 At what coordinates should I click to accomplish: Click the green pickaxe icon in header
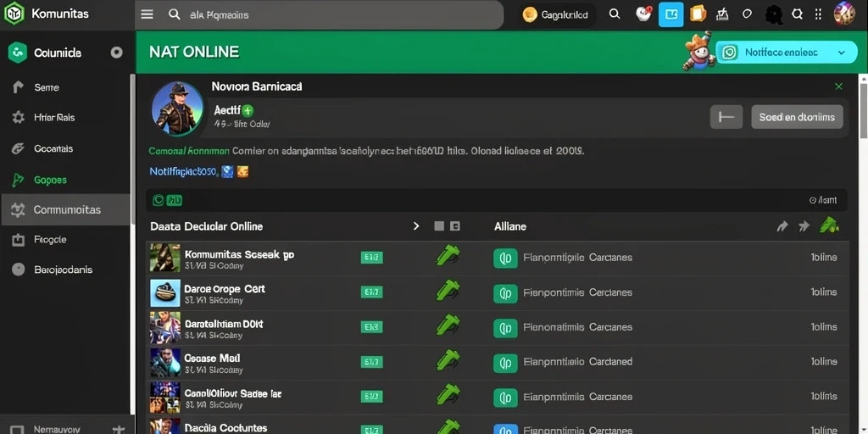pos(829,224)
